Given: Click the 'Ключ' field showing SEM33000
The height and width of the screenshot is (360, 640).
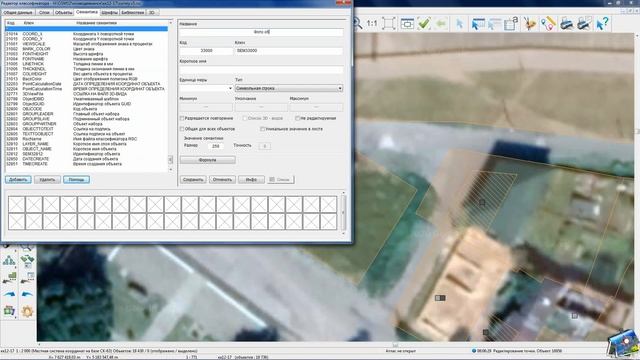Looking at the screenshot, I should tap(289, 51).
